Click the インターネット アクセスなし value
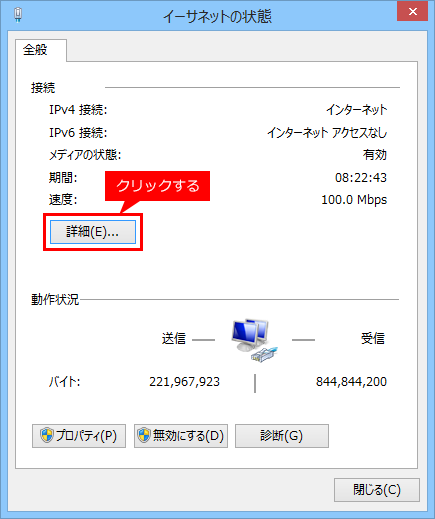 (327, 133)
